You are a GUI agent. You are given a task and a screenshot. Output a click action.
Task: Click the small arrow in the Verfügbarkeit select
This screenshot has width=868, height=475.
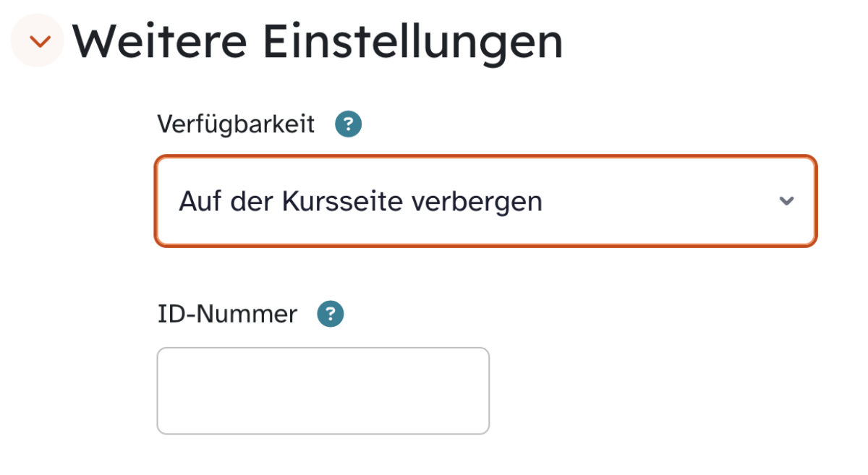786,201
